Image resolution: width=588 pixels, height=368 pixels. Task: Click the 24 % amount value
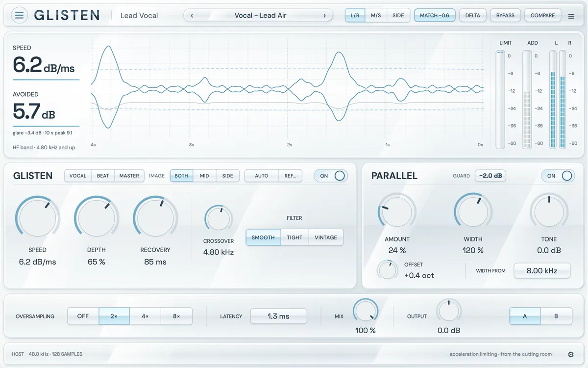(397, 250)
